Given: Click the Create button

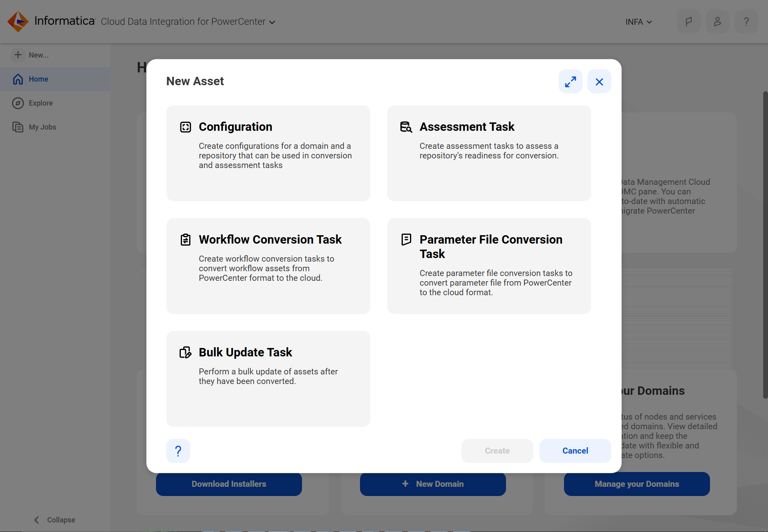Looking at the screenshot, I should (497, 450).
